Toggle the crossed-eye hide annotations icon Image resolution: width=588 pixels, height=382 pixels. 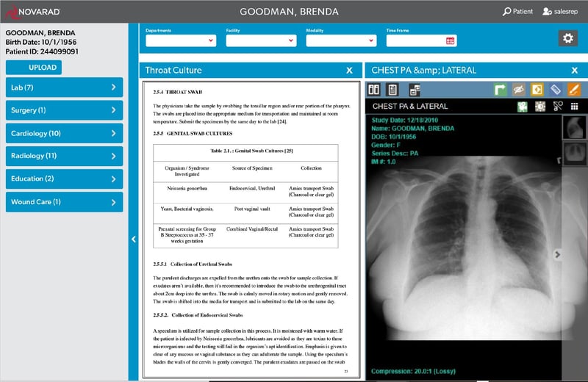pos(519,90)
